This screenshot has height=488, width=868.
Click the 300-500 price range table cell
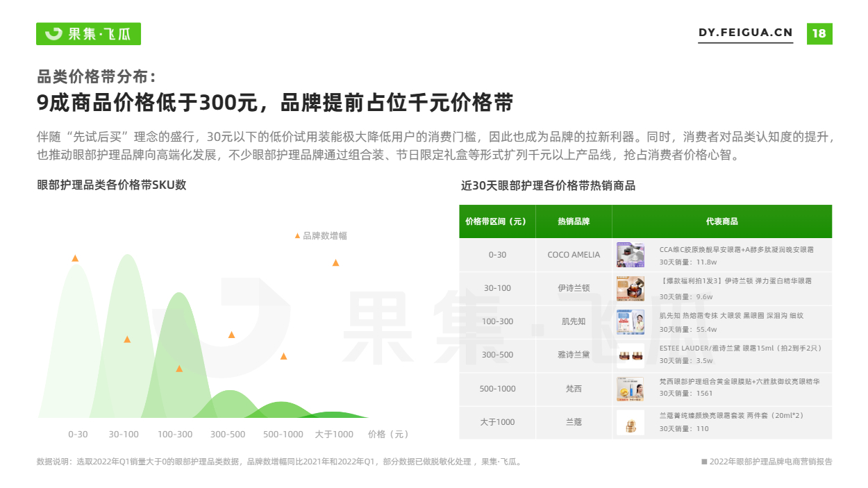click(x=497, y=355)
